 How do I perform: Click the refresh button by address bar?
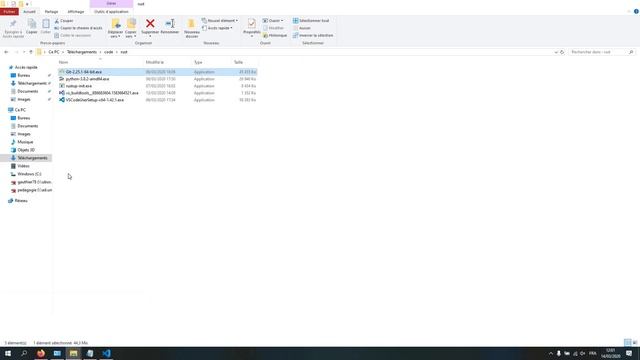tap(562, 52)
